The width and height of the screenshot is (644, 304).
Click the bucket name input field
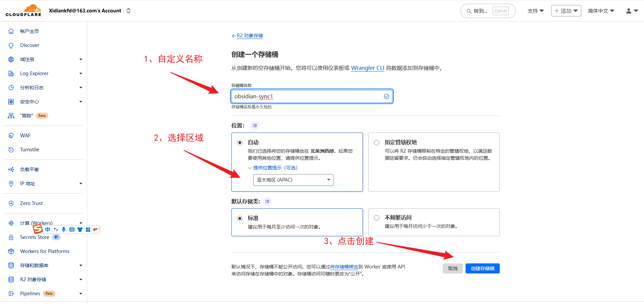[x=312, y=96]
